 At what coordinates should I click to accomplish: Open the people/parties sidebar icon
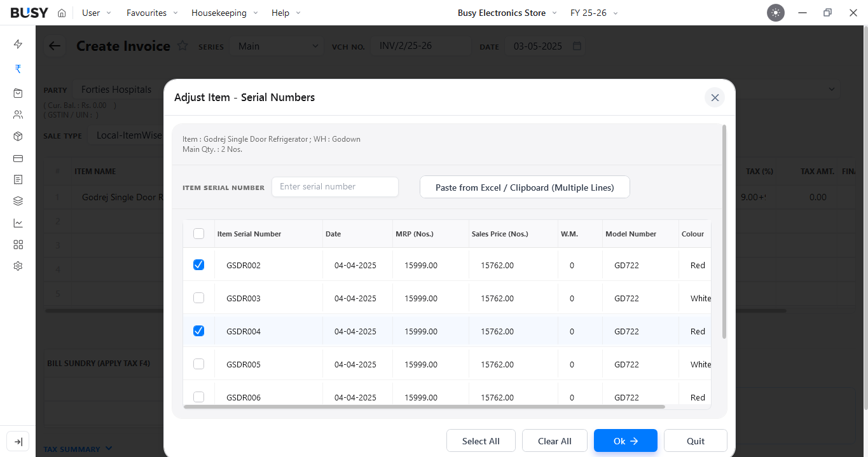pos(18,115)
